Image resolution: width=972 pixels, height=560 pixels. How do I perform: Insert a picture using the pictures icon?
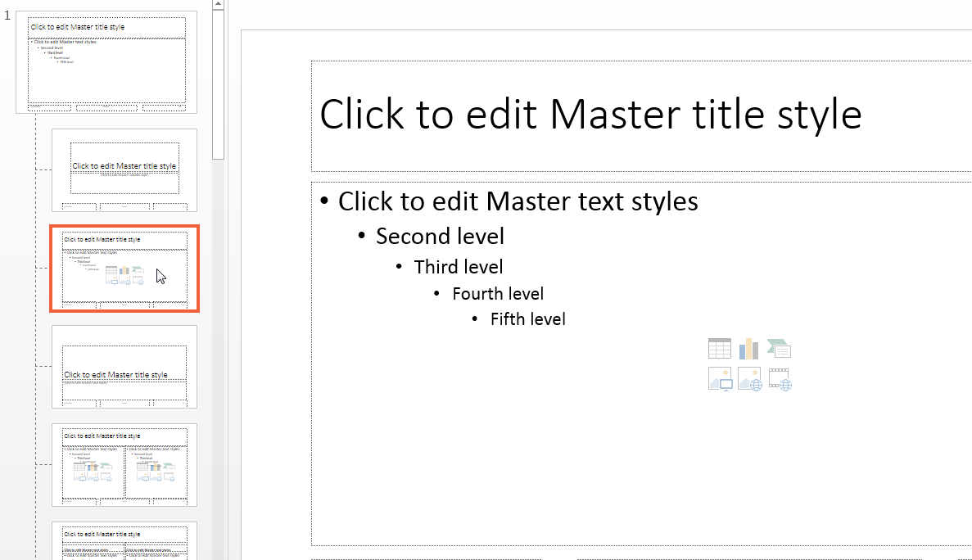(720, 378)
